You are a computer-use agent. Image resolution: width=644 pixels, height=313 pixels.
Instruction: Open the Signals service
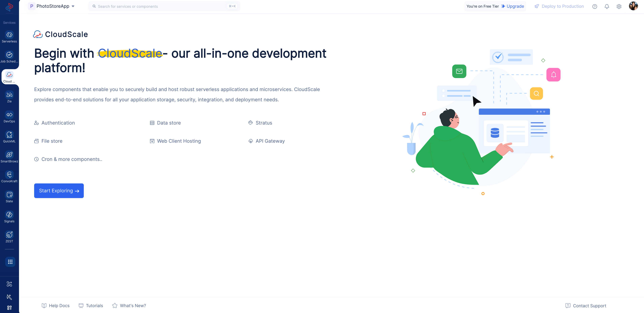click(x=9, y=215)
